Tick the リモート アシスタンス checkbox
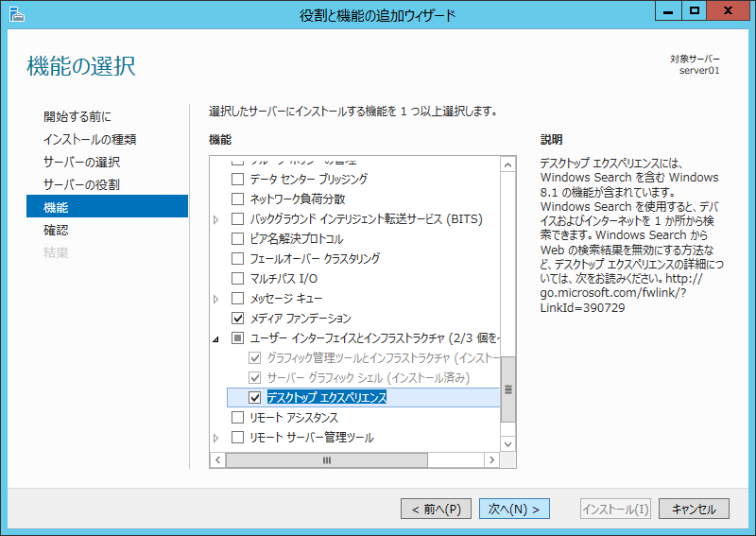Screen dimensions: 756x536 click(x=238, y=418)
